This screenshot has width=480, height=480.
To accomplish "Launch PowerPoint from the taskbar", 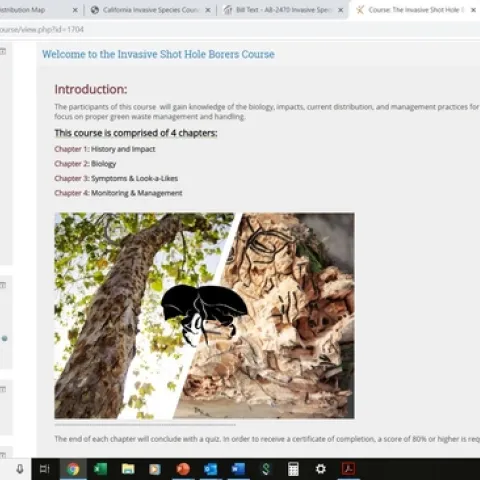I will tap(183, 469).
